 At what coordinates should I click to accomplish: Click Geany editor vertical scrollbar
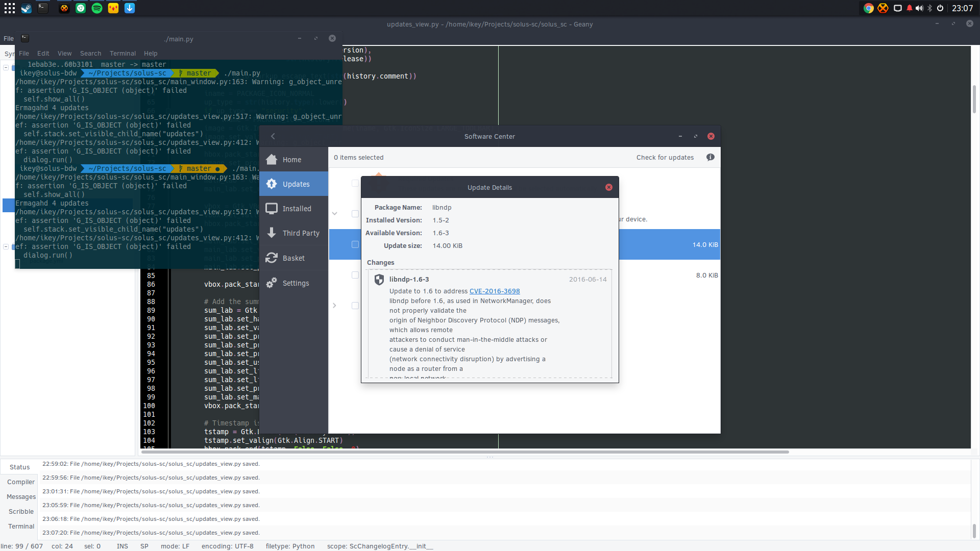tap(974, 99)
